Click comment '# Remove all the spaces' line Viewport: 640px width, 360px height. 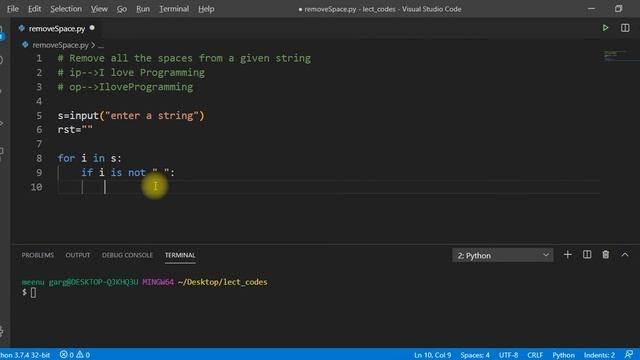tap(184, 58)
